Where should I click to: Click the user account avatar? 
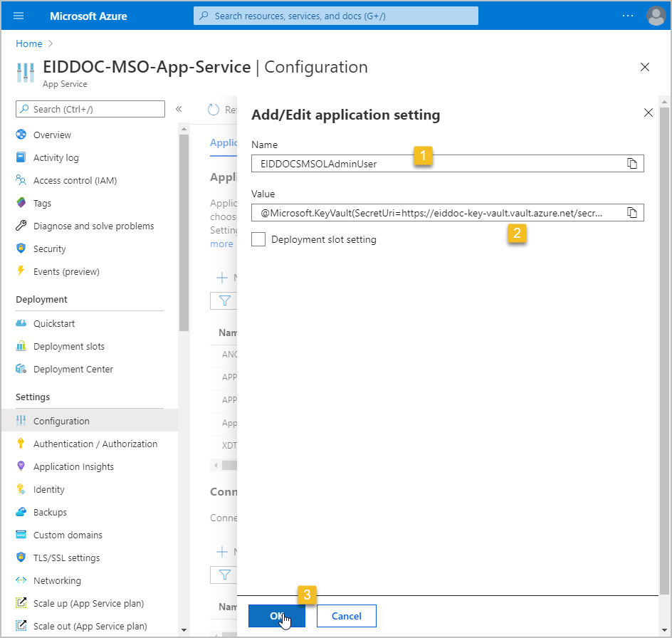[655, 16]
